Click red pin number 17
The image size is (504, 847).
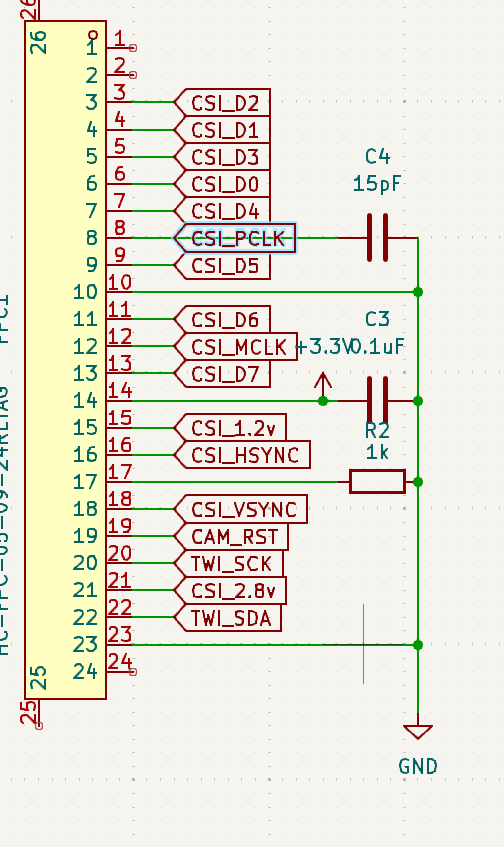[119, 472]
